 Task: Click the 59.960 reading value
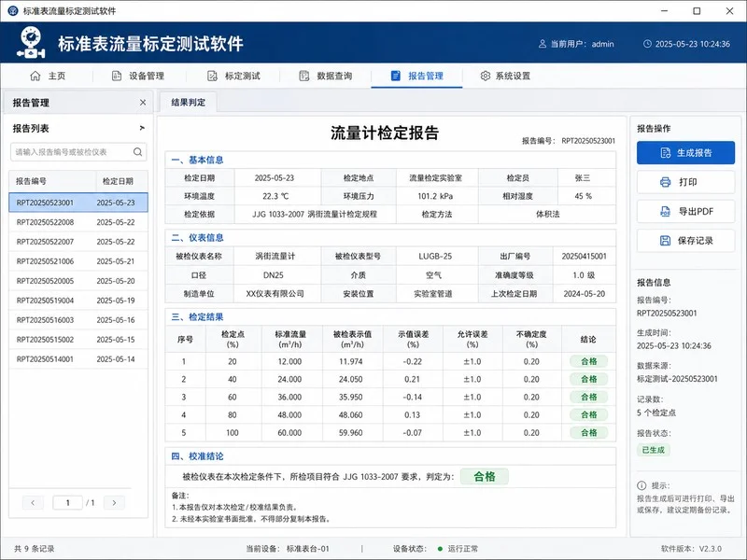point(351,432)
